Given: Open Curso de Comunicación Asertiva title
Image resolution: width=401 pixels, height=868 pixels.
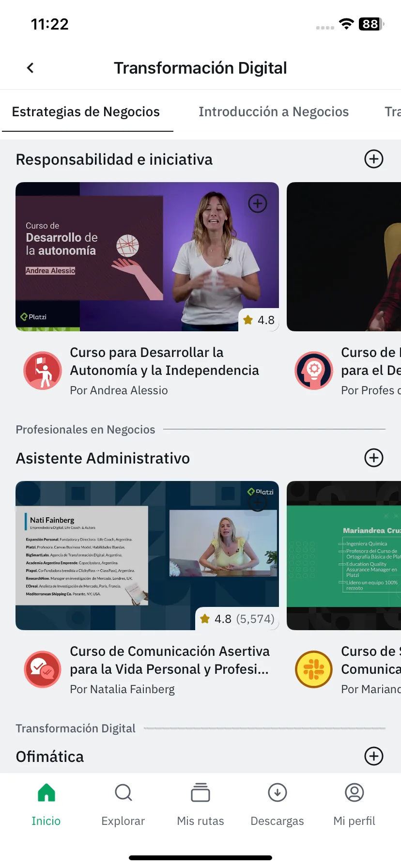Looking at the screenshot, I should pos(170,660).
